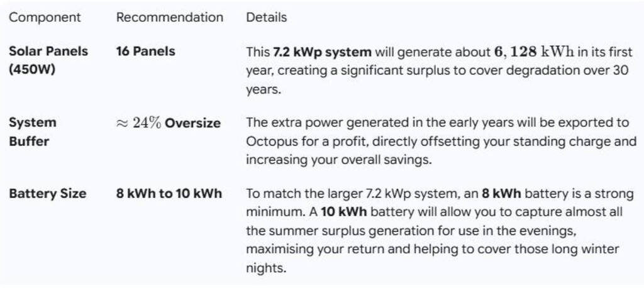Click the 16 Panels recommendation cell
This screenshot has height=288, width=644.
(145, 52)
